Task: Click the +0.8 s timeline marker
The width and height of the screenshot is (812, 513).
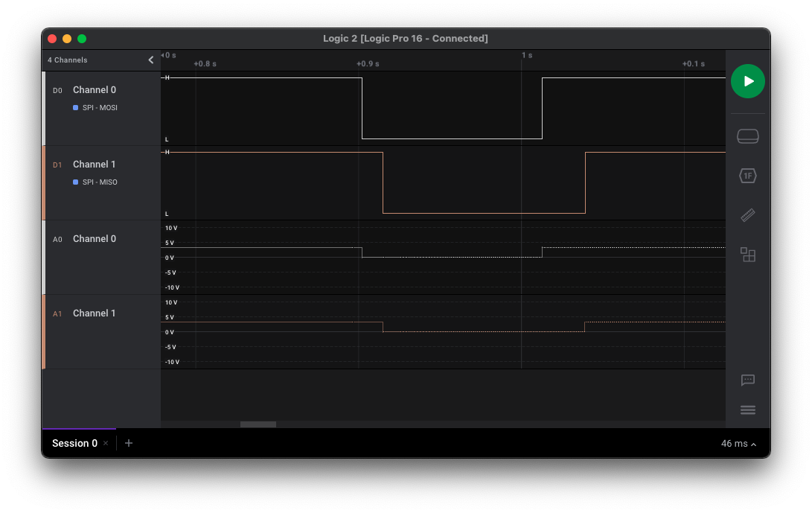Action: click(x=205, y=64)
